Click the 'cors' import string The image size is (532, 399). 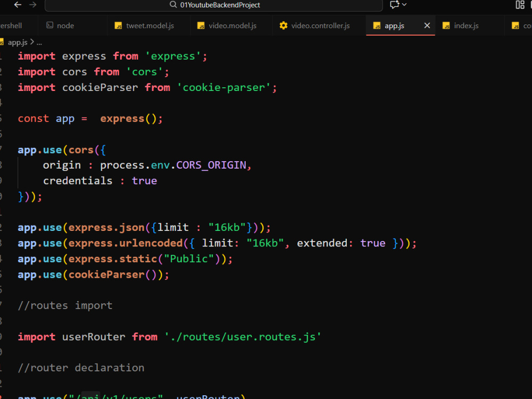coord(145,72)
